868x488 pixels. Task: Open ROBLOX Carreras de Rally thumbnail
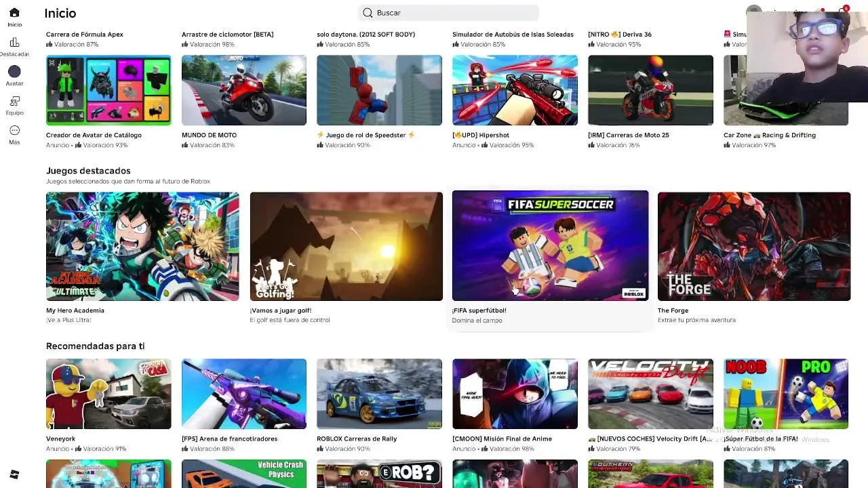379,394
